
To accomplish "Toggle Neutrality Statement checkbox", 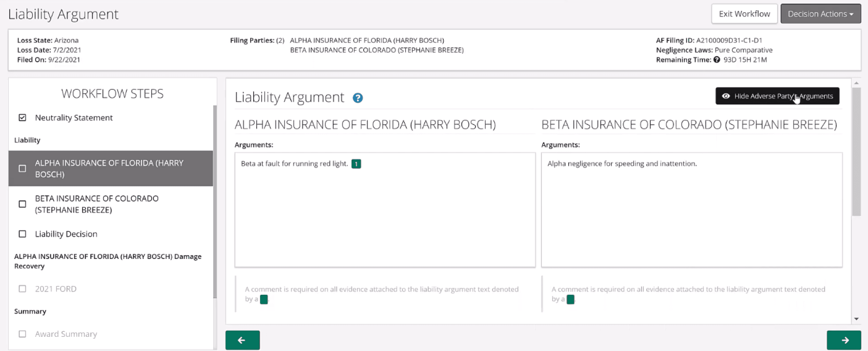I will [22, 117].
